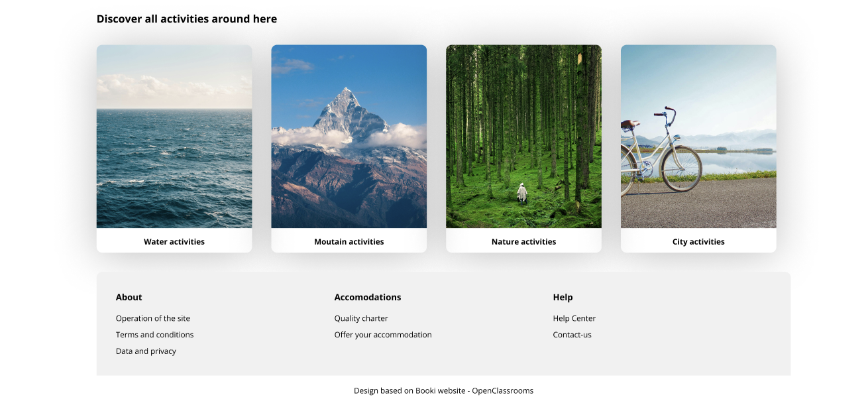View the 'Data and privacy' page link
The image size is (868, 403).
(x=146, y=352)
